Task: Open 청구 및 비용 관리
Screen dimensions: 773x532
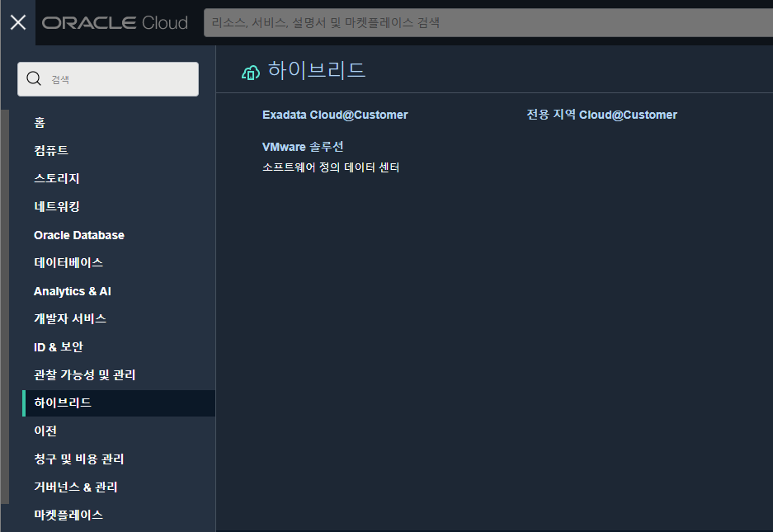Action: [79, 459]
